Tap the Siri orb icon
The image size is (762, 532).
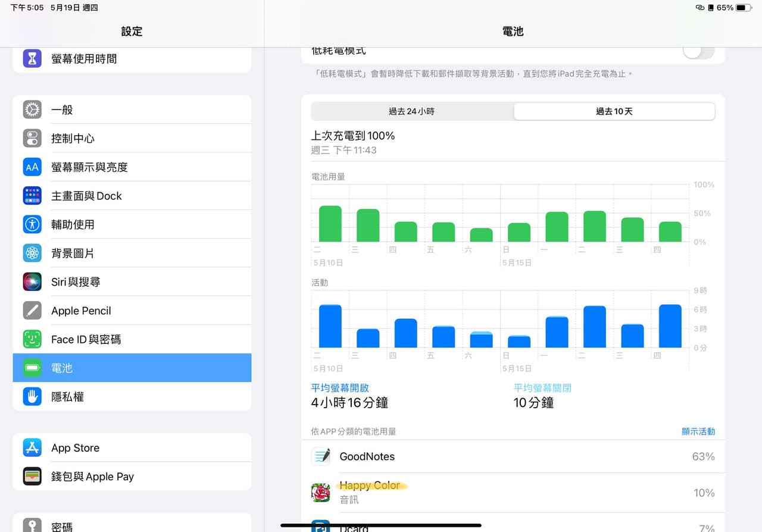(x=32, y=281)
